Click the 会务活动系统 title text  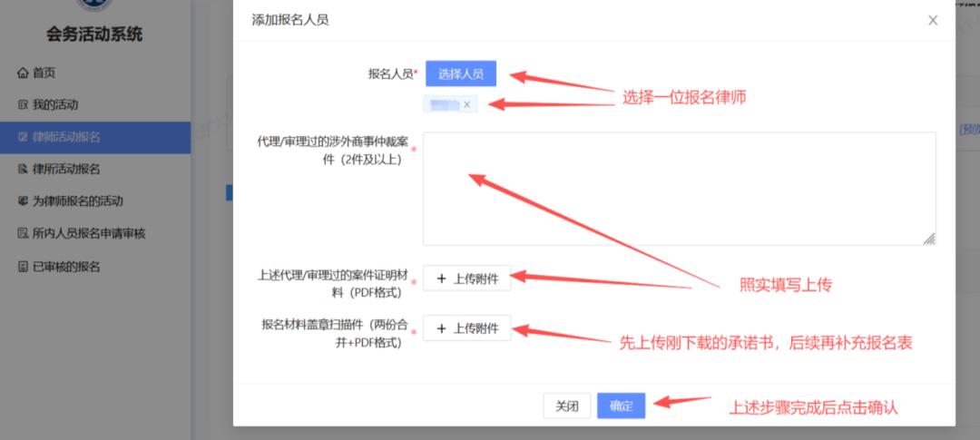click(x=95, y=35)
